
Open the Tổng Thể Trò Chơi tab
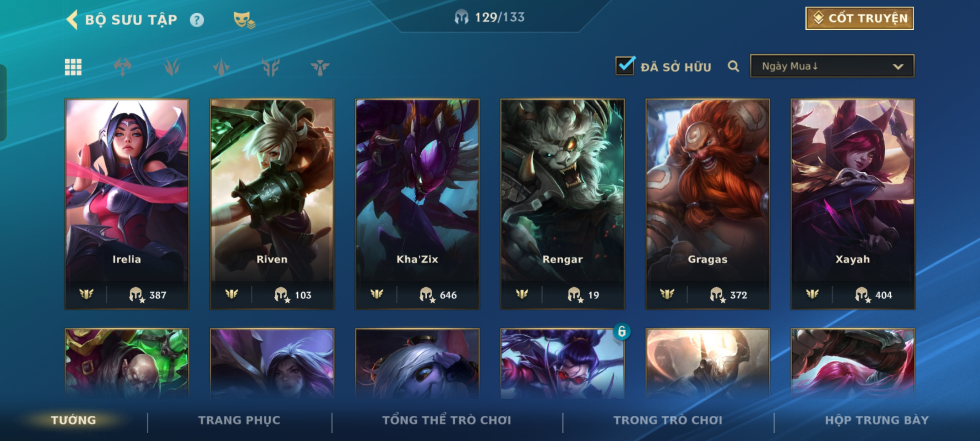(447, 420)
